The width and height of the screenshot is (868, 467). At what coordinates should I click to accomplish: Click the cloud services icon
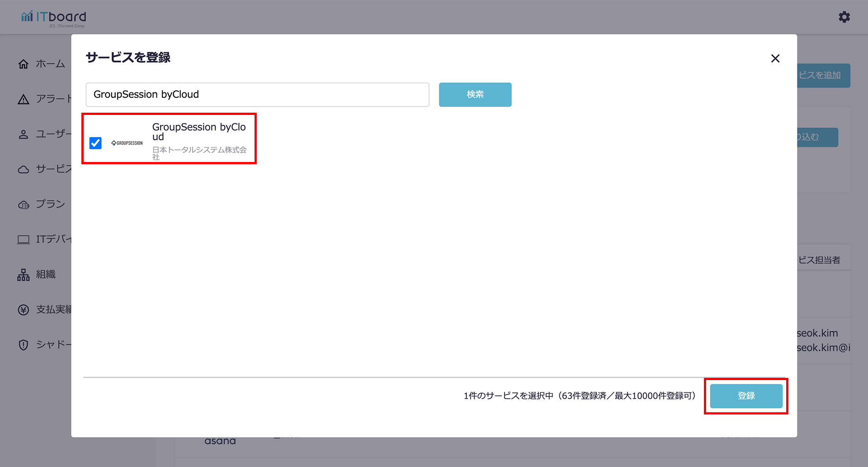point(24,170)
